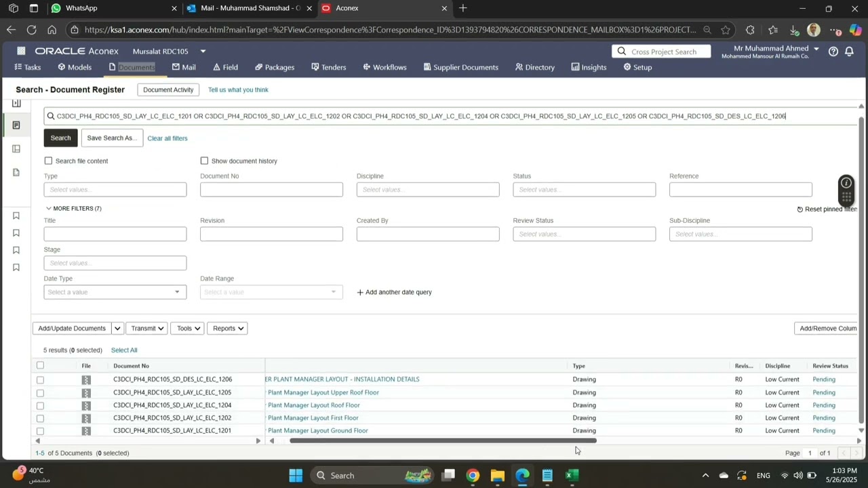Click the Reset pinned filters icon
Viewport: 868px width, 488px height.
point(800,209)
